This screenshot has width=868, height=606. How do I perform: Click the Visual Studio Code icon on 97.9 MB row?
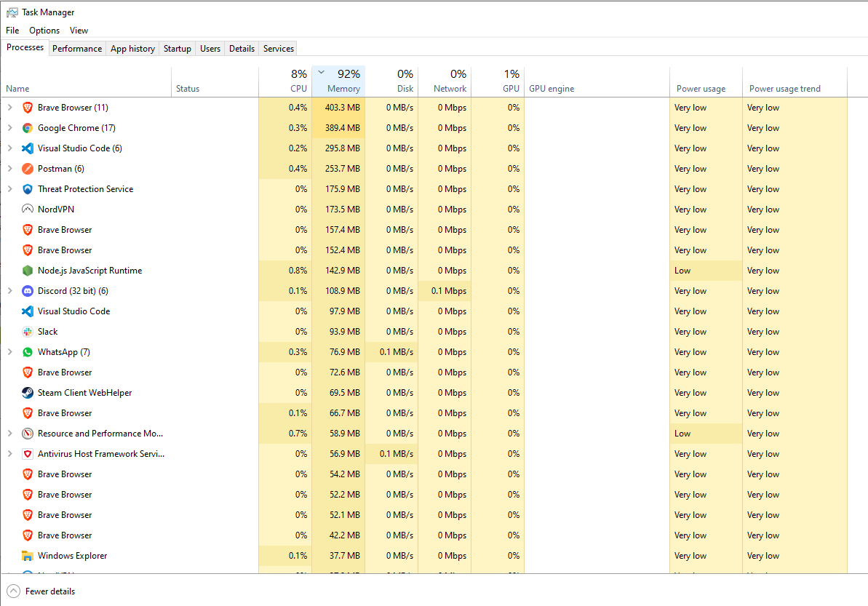(x=27, y=311)
